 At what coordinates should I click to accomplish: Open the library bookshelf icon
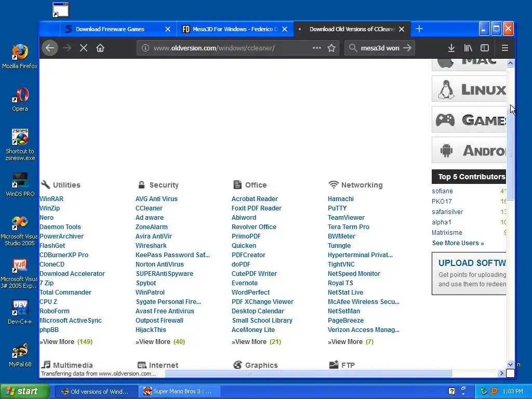point(468,48)
